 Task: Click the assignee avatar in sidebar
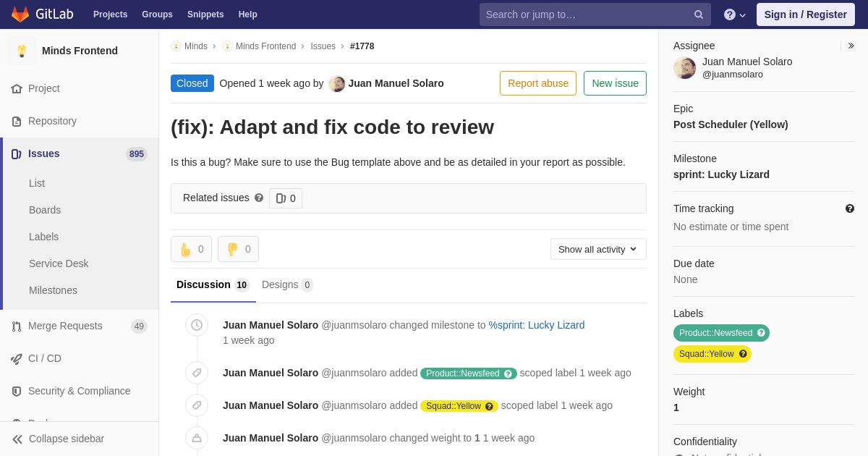tap(685, 68)
